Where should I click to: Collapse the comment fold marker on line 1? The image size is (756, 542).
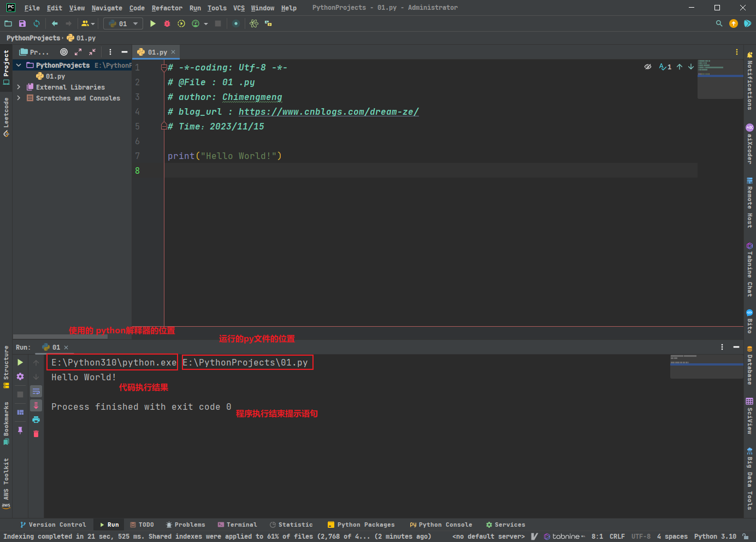164,67
